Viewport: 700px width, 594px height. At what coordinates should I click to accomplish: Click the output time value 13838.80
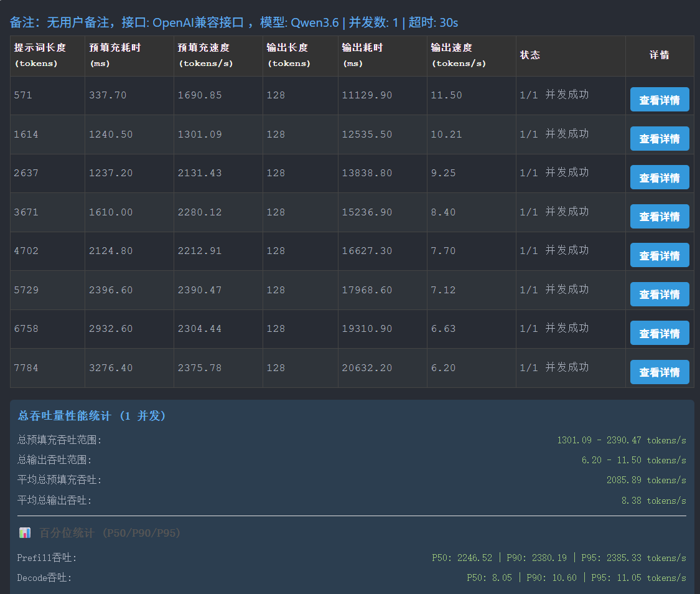tap(367, 173)
